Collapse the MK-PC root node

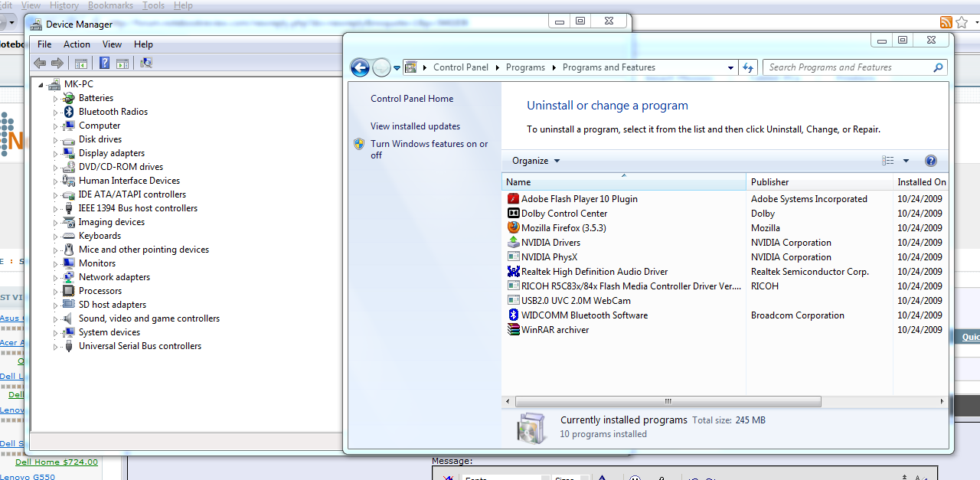(41, 85)
